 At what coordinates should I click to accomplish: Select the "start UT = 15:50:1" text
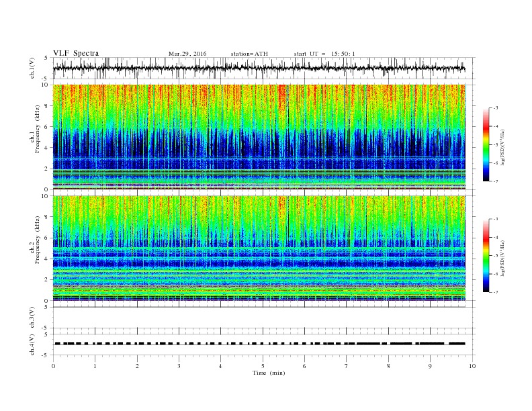[324, 54]
